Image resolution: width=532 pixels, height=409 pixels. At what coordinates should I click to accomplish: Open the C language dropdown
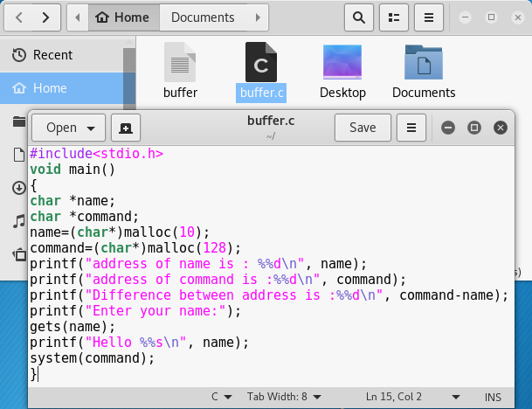click(x=222, y=397)
